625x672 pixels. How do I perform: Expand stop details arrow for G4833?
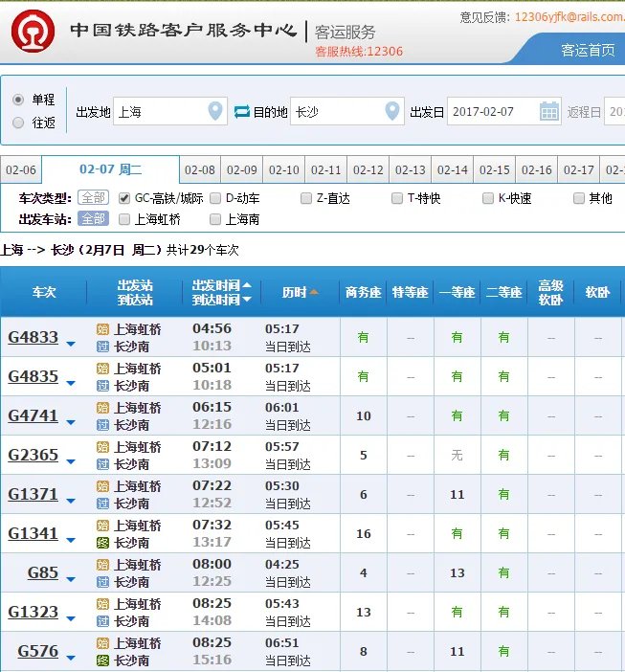click(71, 344)
